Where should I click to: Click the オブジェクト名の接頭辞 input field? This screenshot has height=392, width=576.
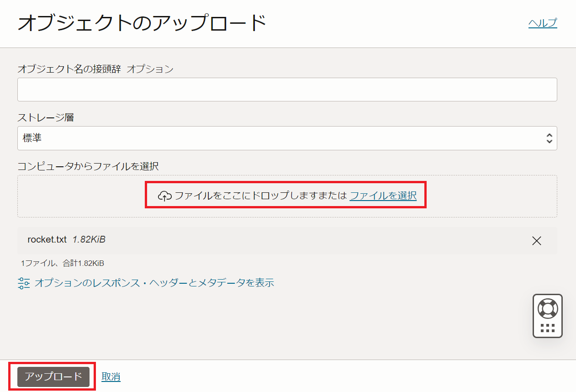(x=287, y=90)
